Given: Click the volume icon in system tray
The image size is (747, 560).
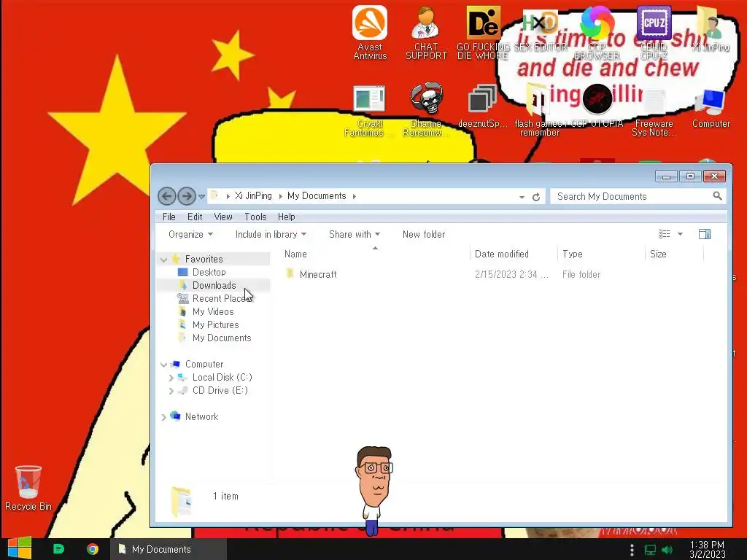Looking at the screenshot, I should click(667, 550).
